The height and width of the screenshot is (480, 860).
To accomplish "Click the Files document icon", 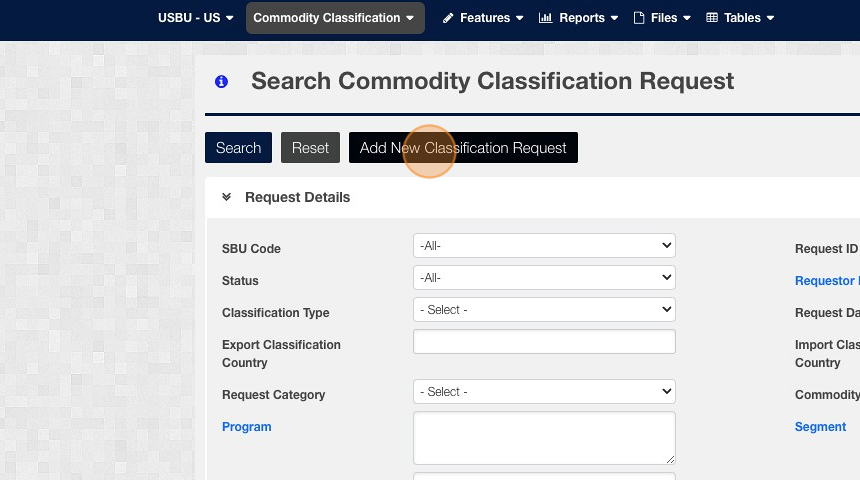I will (x=639, y=18).
